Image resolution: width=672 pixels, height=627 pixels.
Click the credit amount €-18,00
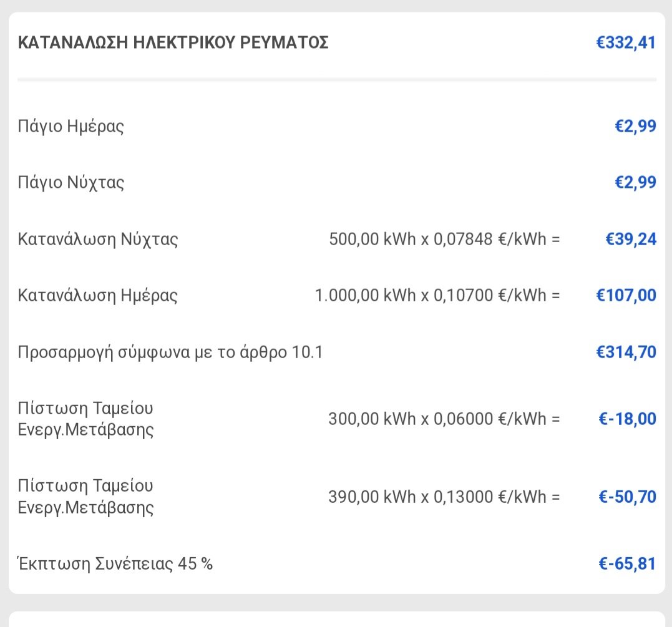(627, 419)
